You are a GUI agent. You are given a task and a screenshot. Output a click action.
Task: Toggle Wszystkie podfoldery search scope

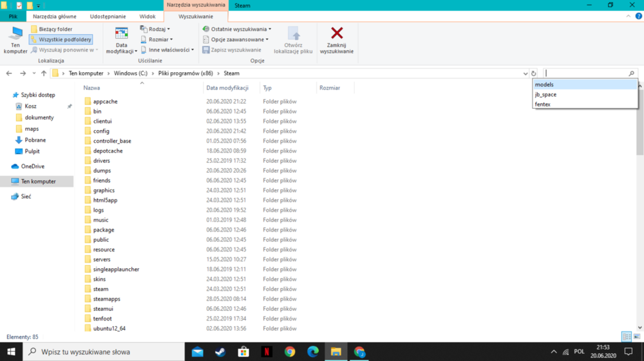[x=61, y=39]
